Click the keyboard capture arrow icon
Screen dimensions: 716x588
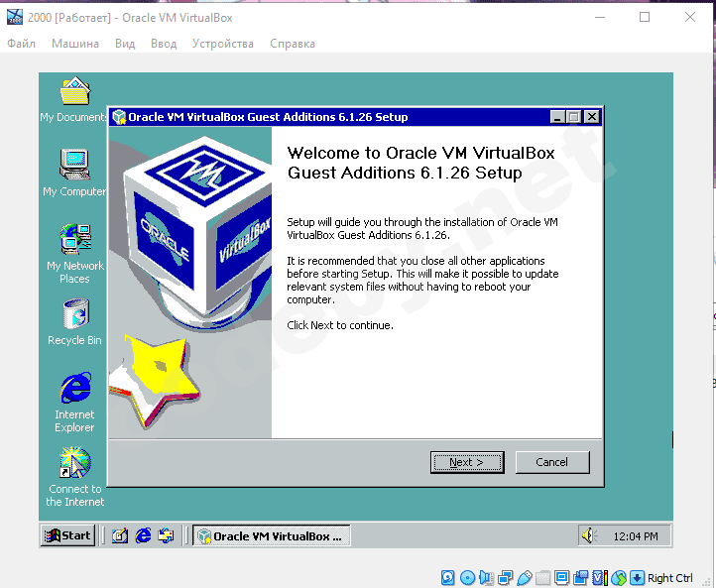point(637,578)
